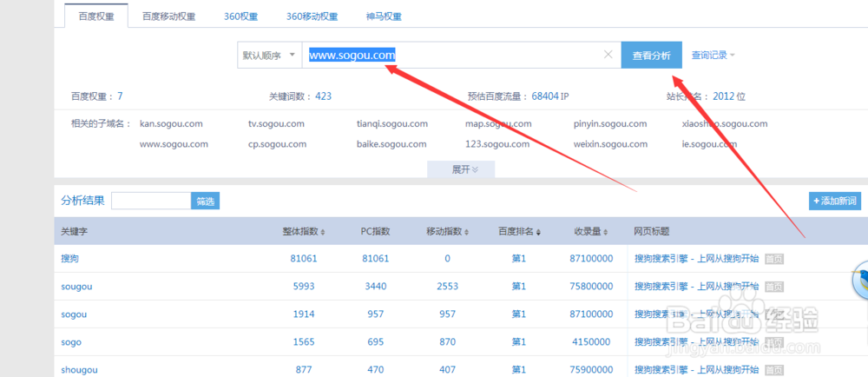Click the 添加新词 button
Viewport: 868px width, 377px height.
(x=835, y=201)
